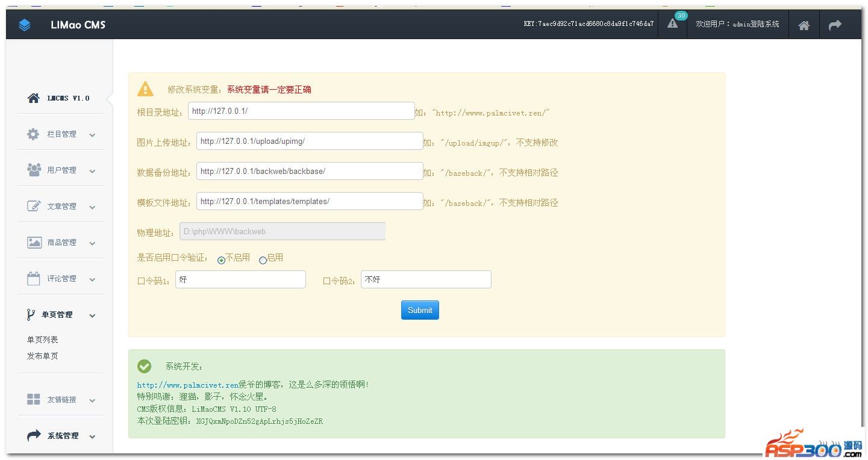Expand the 栏目管理 chevron
This screenshot has width=868, height=460.
[92, 135]
